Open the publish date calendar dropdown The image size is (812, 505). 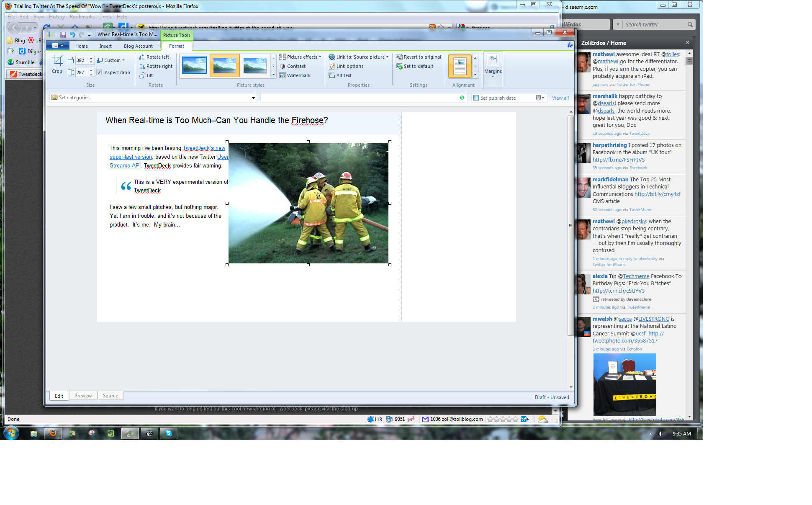coord(541,98)
